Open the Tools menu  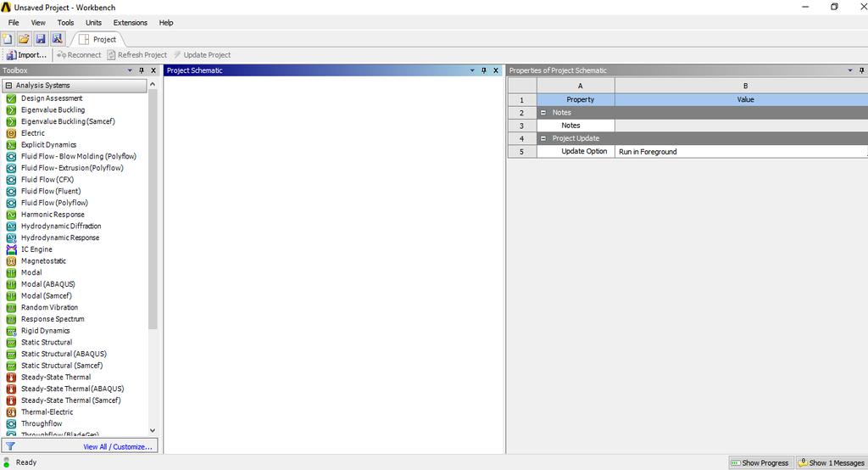click(65, 23)
